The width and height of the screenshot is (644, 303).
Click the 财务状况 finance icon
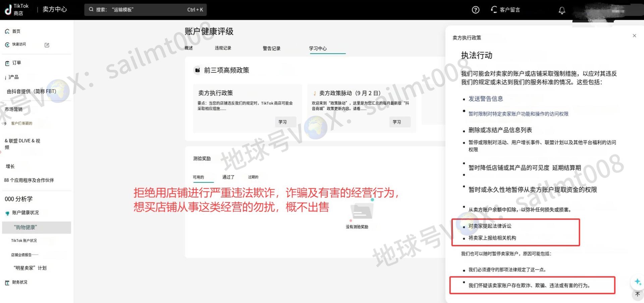click(x=7, y=283)
